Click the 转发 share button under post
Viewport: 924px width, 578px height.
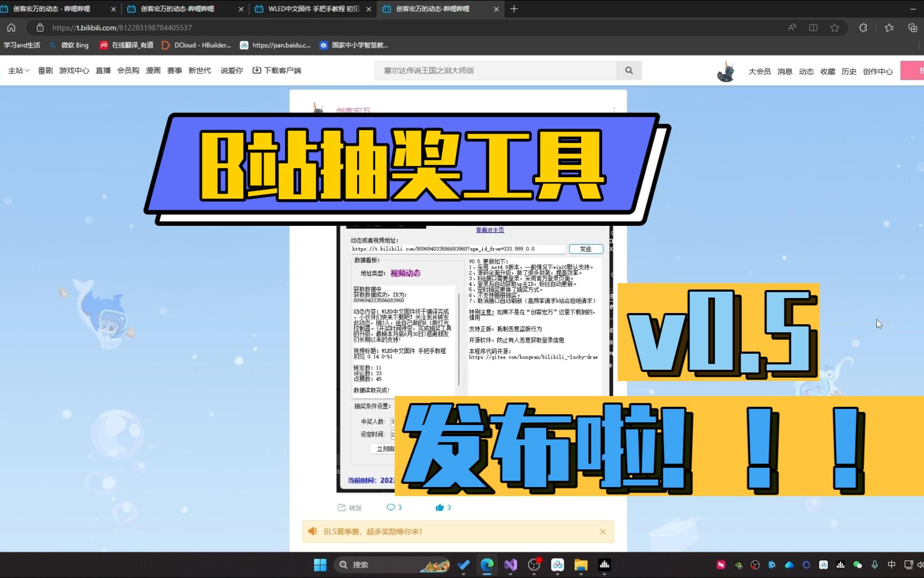(x=350, y=507)
